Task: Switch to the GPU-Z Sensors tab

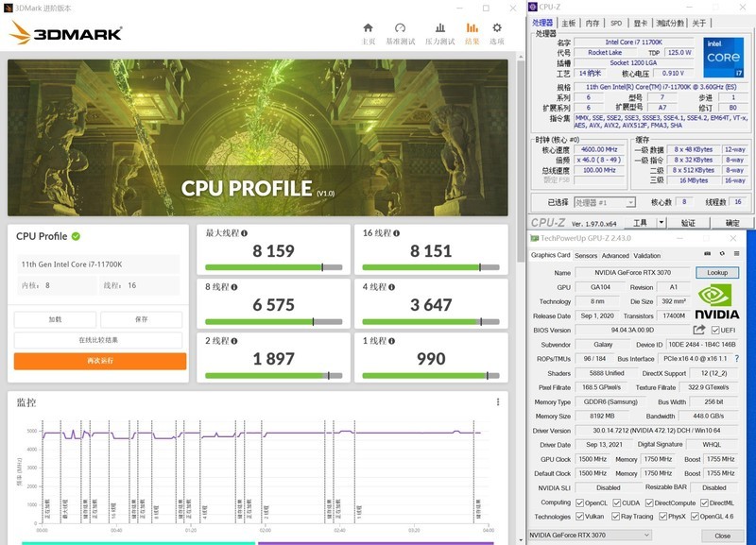Action: (x=586, y=255)
